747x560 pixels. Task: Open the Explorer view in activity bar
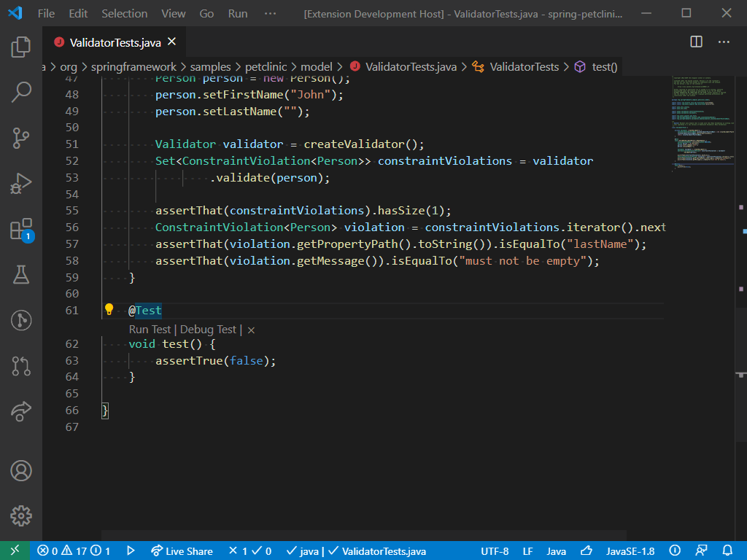click(21, 47)
